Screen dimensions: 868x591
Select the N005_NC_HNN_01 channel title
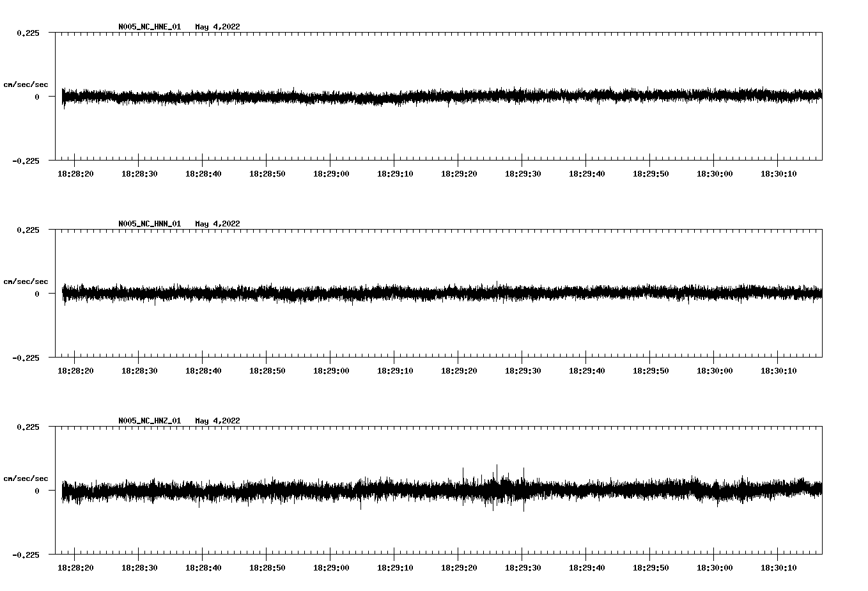pyautogui.click(x=150, y=224)
